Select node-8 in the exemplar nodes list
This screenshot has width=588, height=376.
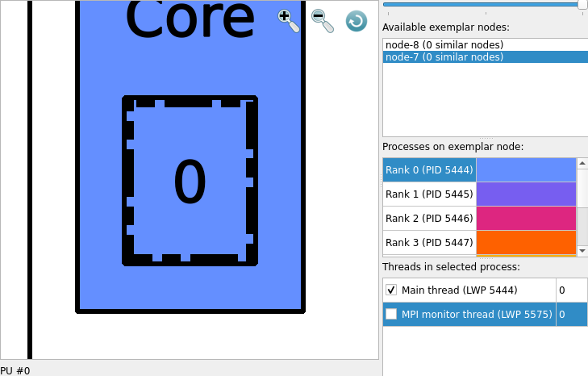pos(444,45)
